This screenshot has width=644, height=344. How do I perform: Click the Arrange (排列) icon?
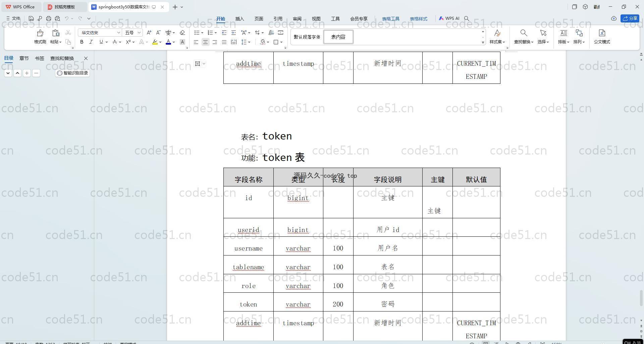coord(579,33)
